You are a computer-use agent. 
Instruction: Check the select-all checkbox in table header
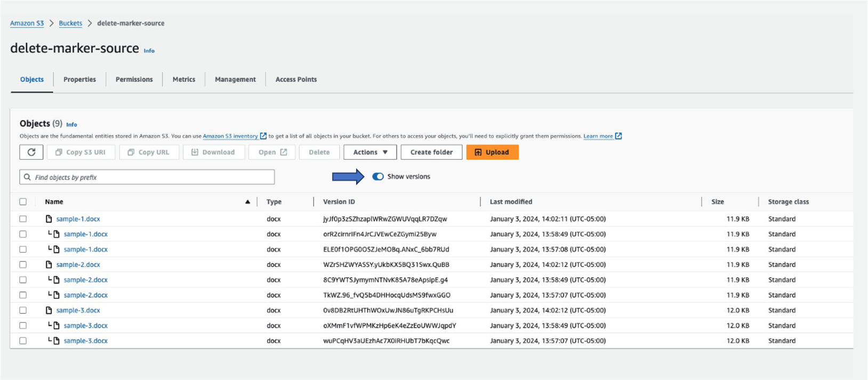coord(23,202)
